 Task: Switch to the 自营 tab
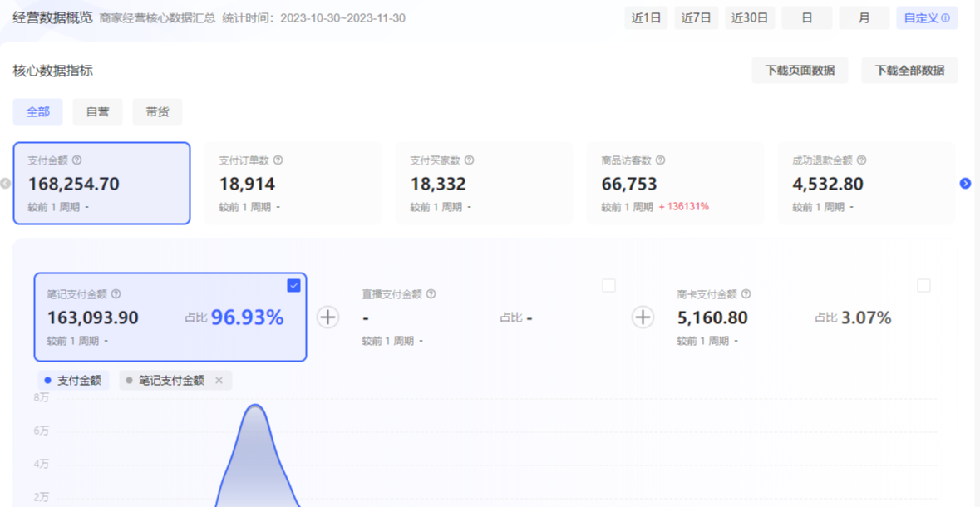[x=97, y=111]
